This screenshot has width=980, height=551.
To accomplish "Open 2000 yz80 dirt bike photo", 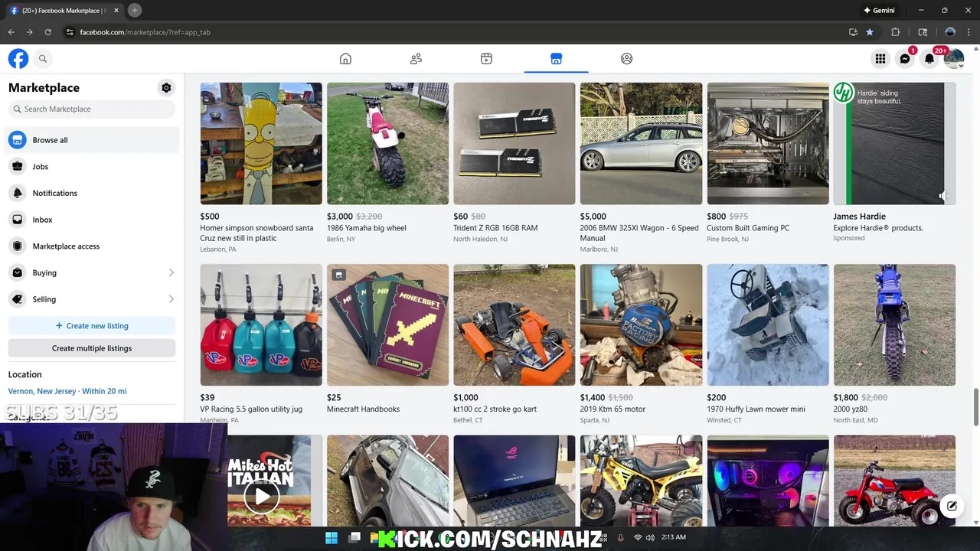I will (x=894, y=324).
